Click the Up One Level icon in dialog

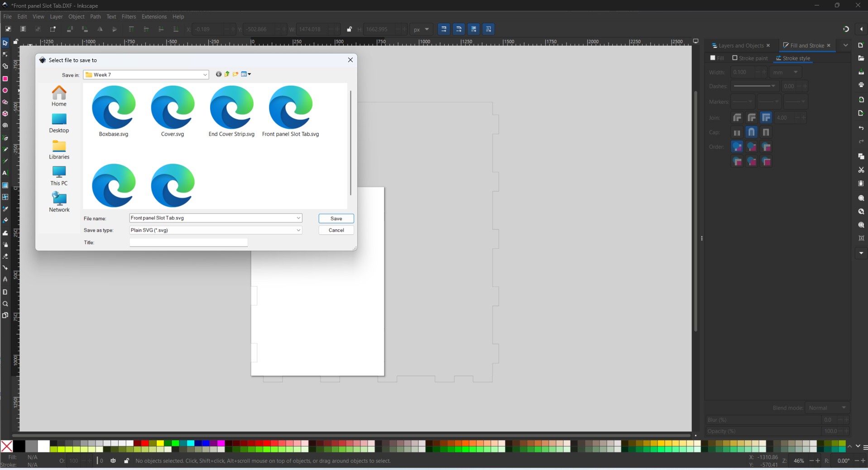pos(227,74)
